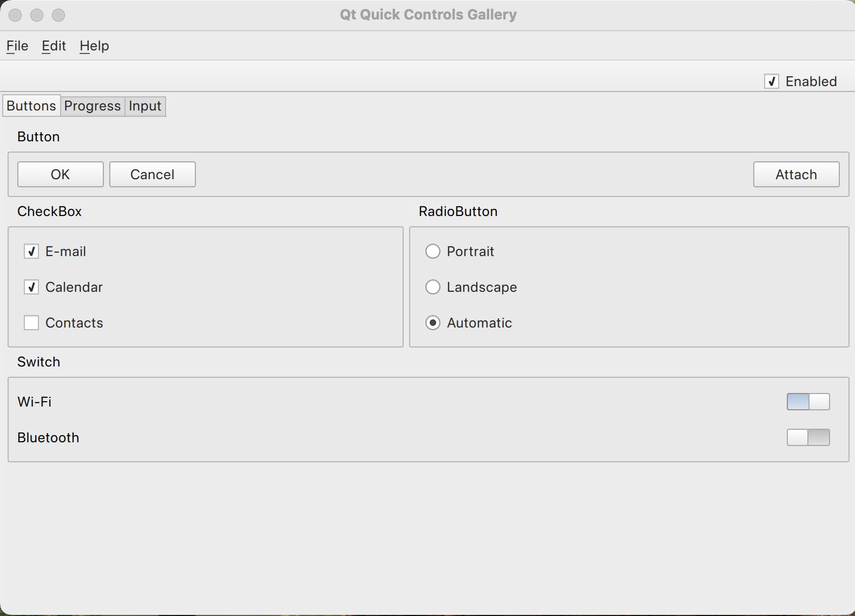Click the window title bar text

tap(428, 15)
